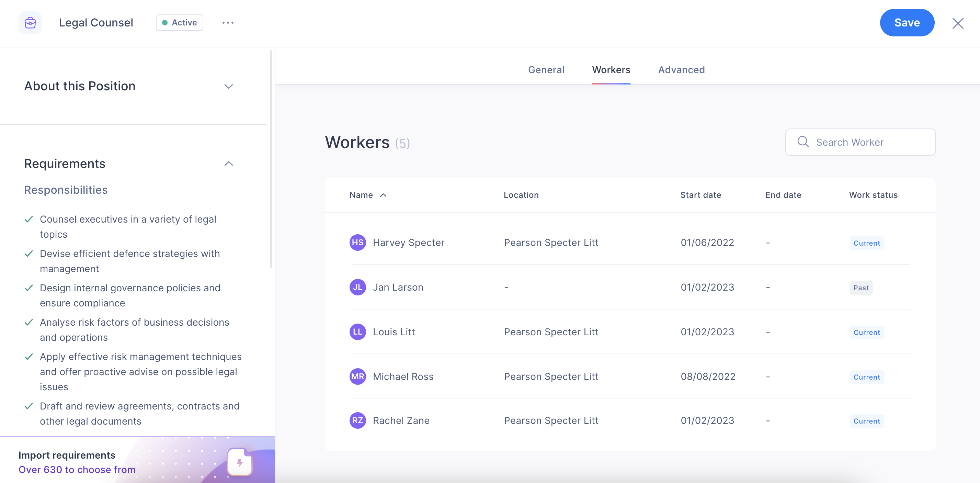
Task: Click the End date column header
Action: (x=783, y=195)
